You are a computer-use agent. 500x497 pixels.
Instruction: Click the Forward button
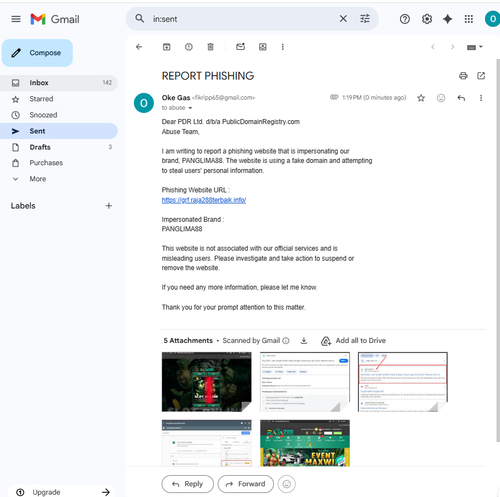point(246,484)
